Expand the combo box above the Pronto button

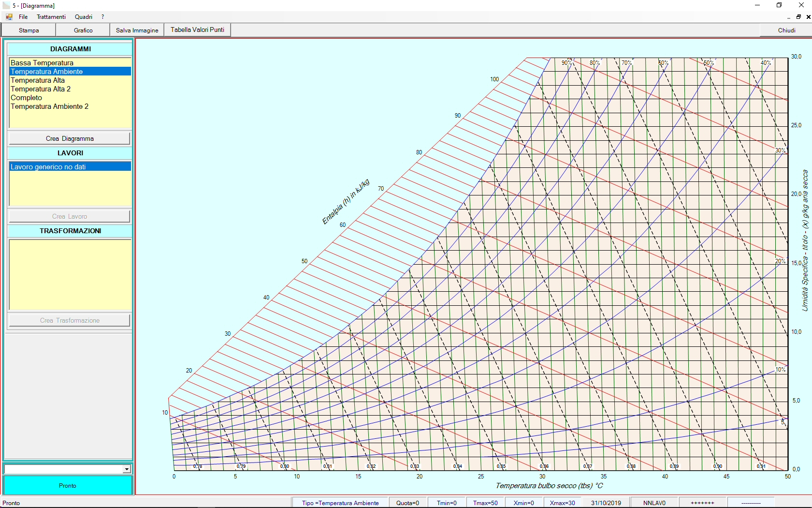pos(127,469)
